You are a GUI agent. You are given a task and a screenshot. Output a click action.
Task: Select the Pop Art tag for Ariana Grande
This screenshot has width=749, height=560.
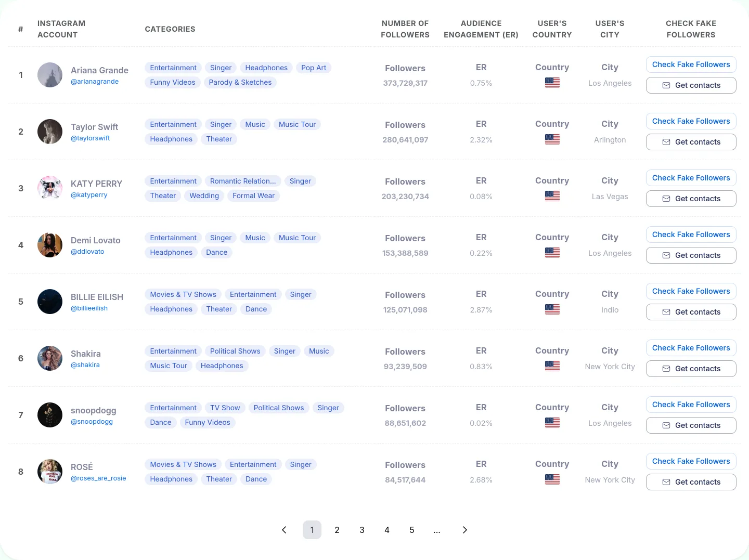click(x=314, y=68)
